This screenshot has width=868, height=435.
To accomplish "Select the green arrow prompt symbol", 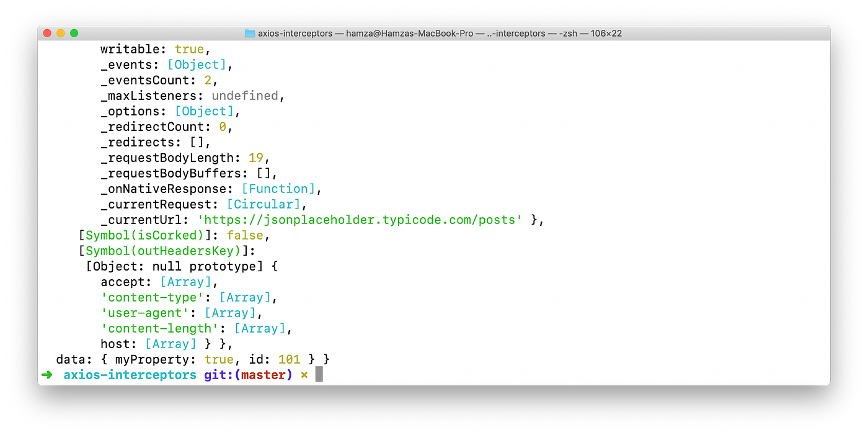I will tap(47, 374).
